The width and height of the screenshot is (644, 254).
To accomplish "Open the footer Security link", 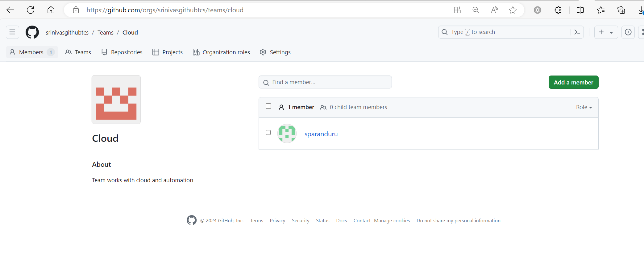I will point(301,221).
